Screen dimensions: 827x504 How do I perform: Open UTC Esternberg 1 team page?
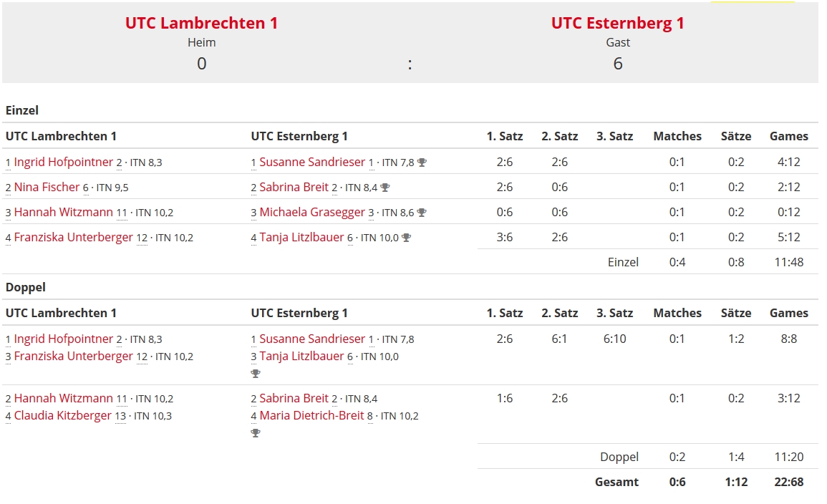pyautogui.click(x=617, y=23)
